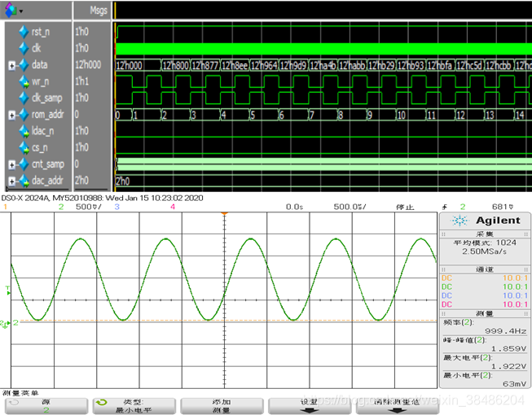Click the scroll arrow below the signal list
Viewport: 532px width, 415px height.
7,190
